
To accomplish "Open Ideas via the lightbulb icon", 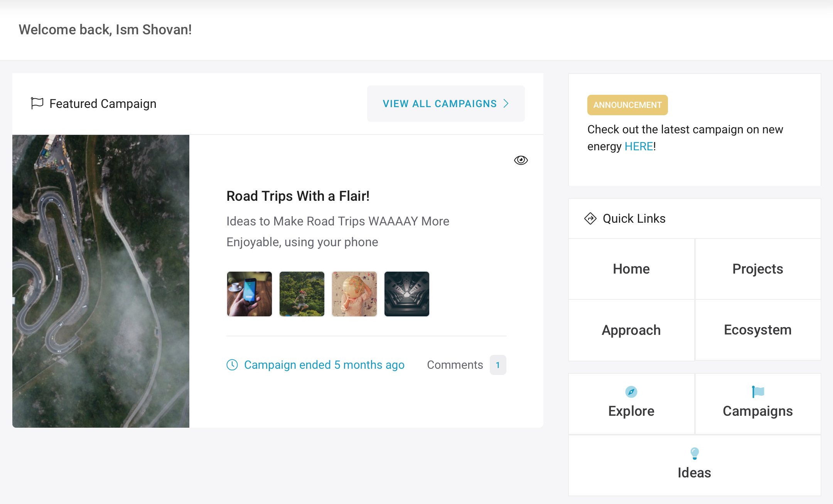I will coord(694,454).
